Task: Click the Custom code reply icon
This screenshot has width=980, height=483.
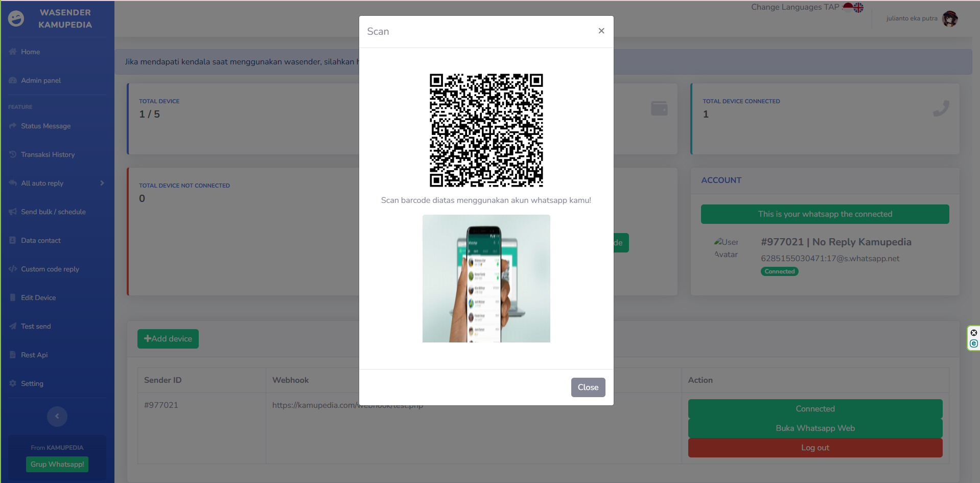Action: point(13,269)
